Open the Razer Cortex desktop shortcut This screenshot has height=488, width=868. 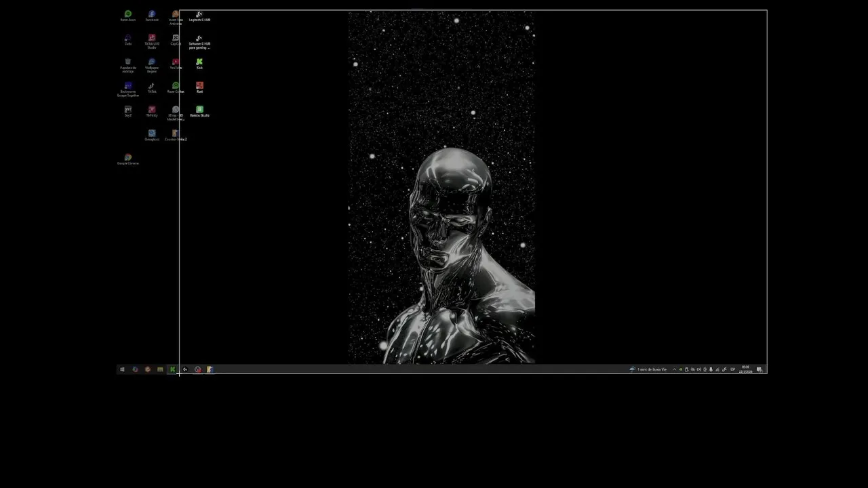pos(176,87)
